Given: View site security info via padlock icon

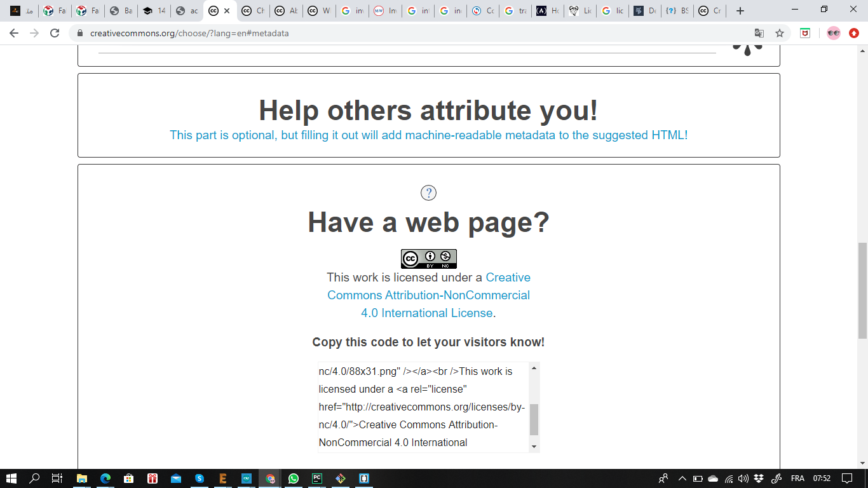Looking at the screenshot, I should point(80,33).
